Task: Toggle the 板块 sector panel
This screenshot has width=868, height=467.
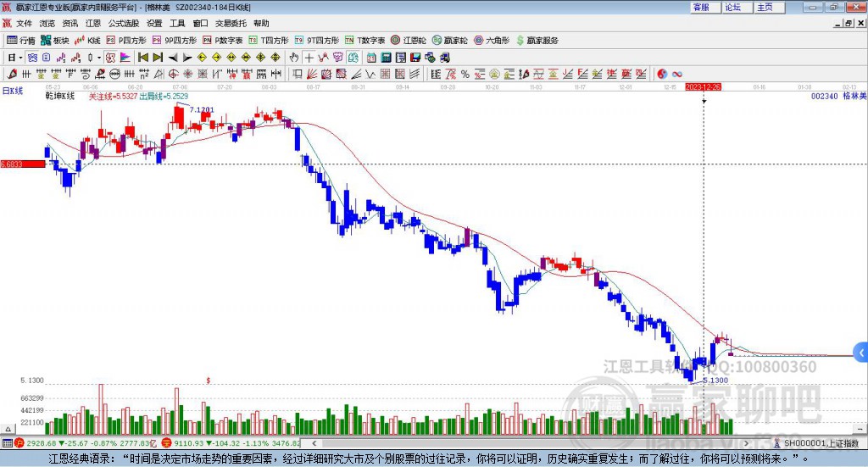Action: pos(55,41)
